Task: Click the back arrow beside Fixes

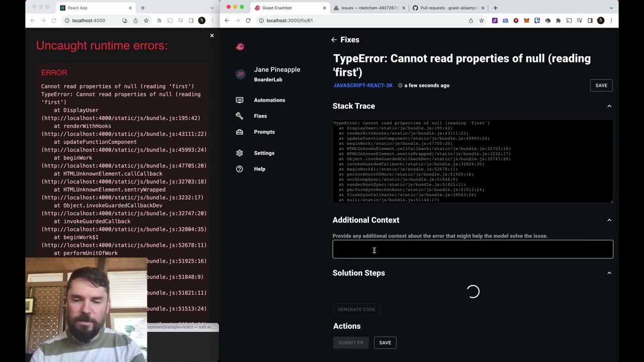Action: click(334, 40)
